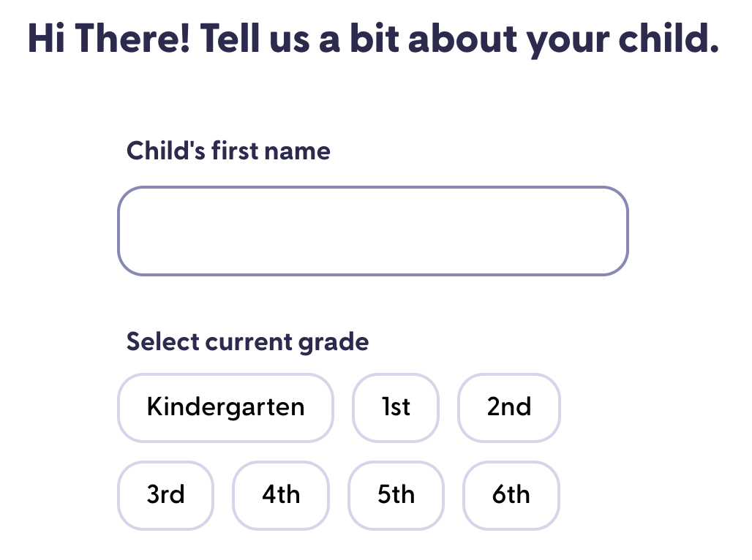Choose 1st grade for your child

[396, 407]
